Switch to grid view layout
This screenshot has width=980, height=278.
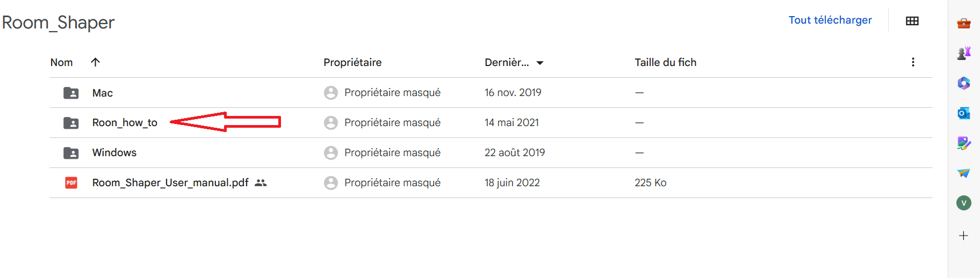click(x=912, y=21)
